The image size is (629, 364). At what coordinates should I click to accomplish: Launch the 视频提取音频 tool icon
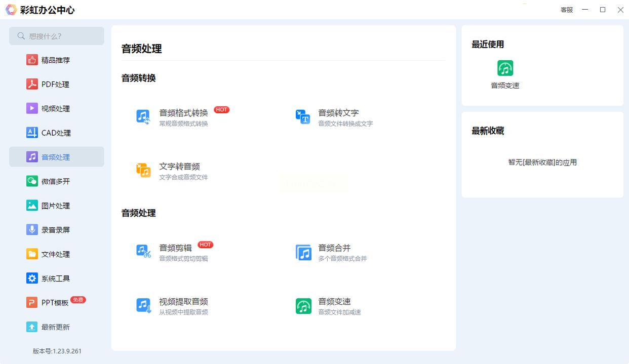pos(143,305)
